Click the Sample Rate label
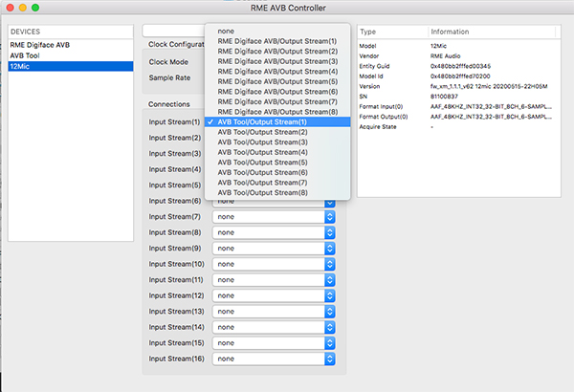The width and height of the screenshot is (574, 392). pos(169,78)
